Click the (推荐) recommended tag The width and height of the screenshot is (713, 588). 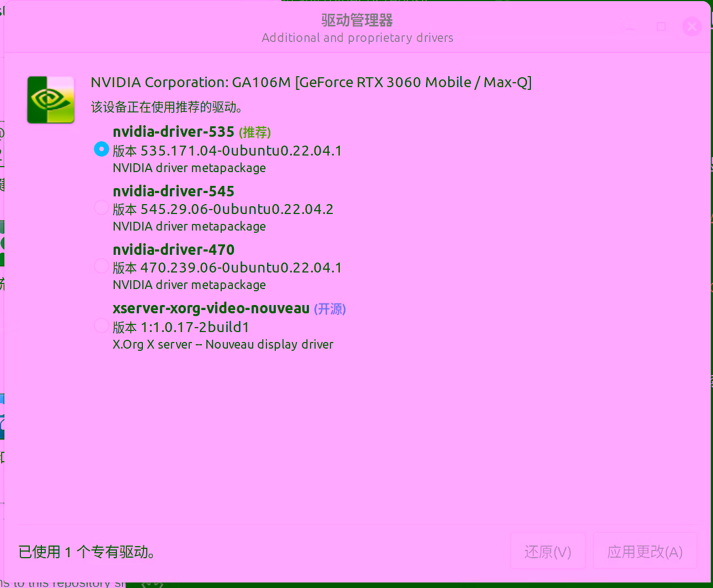(x=255, y=132)
